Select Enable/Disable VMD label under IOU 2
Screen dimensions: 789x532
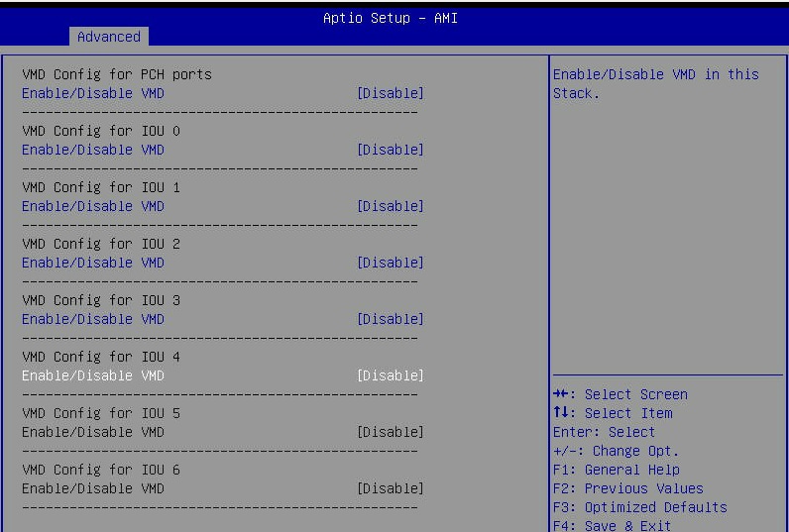(93, 263)
